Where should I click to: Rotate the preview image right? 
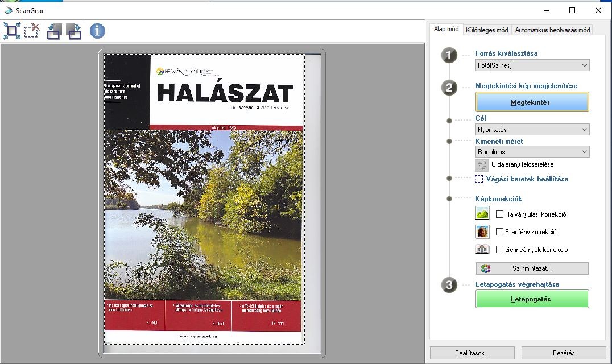click(x=73, y=31)
